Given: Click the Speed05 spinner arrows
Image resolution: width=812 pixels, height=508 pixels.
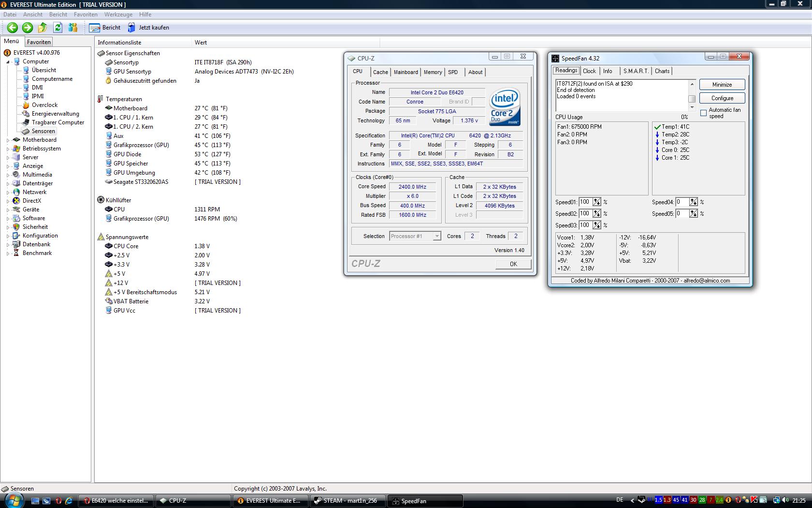Looking at the screenshot, I should click(694, 214).
